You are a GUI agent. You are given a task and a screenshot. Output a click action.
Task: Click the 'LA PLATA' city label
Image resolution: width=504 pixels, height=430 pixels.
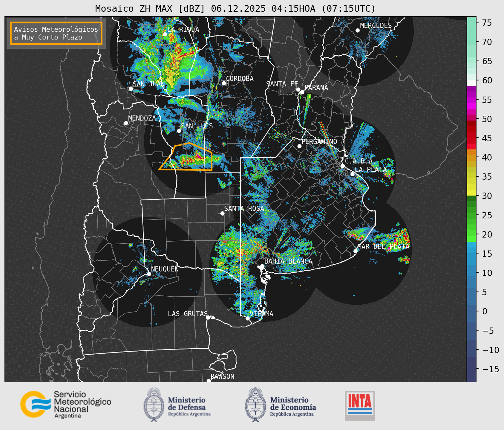click(371, 170)
